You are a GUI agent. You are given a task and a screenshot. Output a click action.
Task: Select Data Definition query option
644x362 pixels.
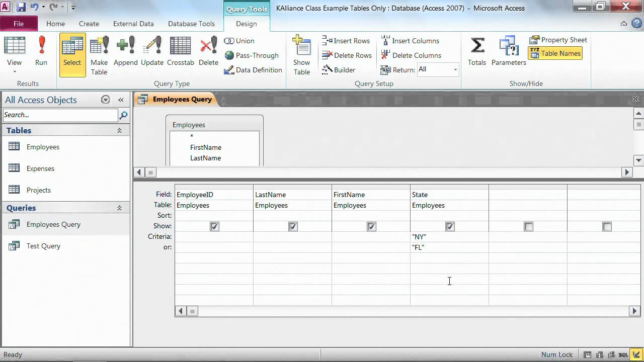[x=253, y=70]
